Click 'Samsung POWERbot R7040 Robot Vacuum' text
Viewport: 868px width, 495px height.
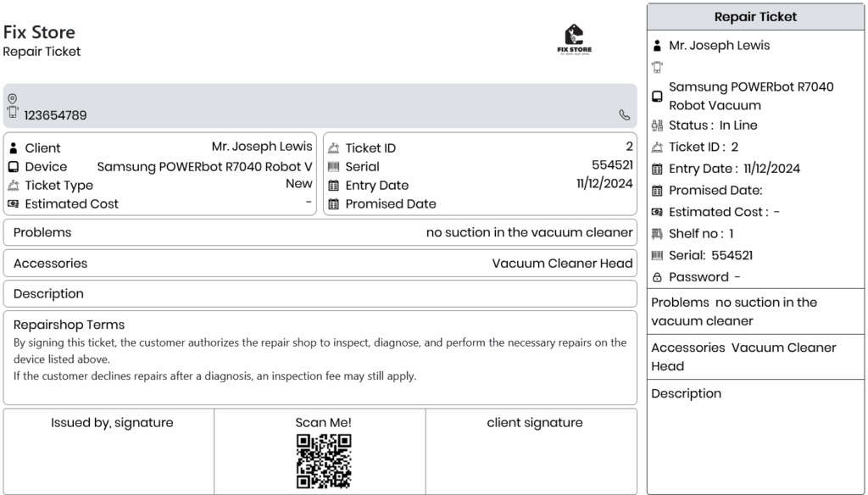[751, 97]
